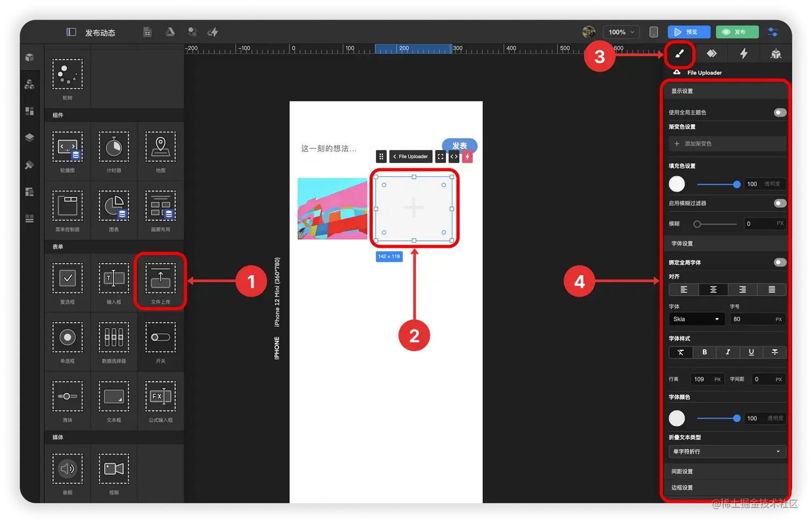Image resolution: width=812 pixels, height=523 pixels.
Task: Select the 文件上传 file upload component
Action: pos(161,283)
